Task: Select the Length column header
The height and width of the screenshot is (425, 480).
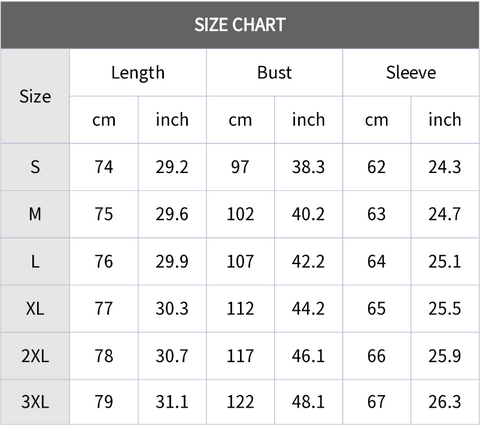Action: coord(138,73)
